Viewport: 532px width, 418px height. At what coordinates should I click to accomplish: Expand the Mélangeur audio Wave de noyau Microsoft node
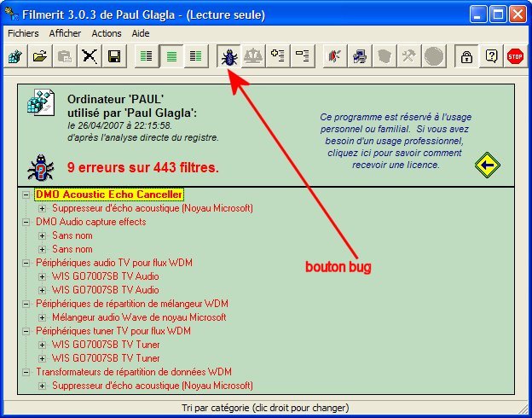42,317
